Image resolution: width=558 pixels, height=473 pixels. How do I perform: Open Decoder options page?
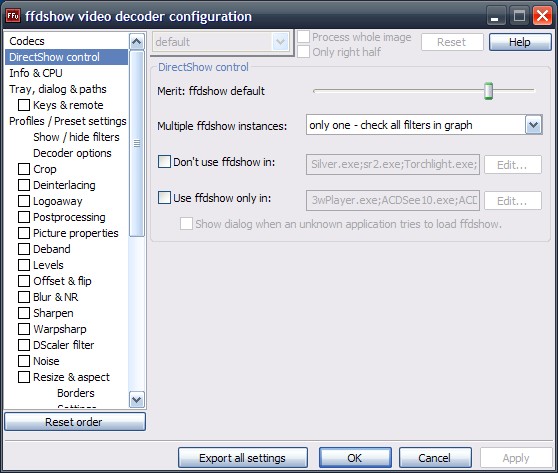pyautogui.click(x=72, y=153)
